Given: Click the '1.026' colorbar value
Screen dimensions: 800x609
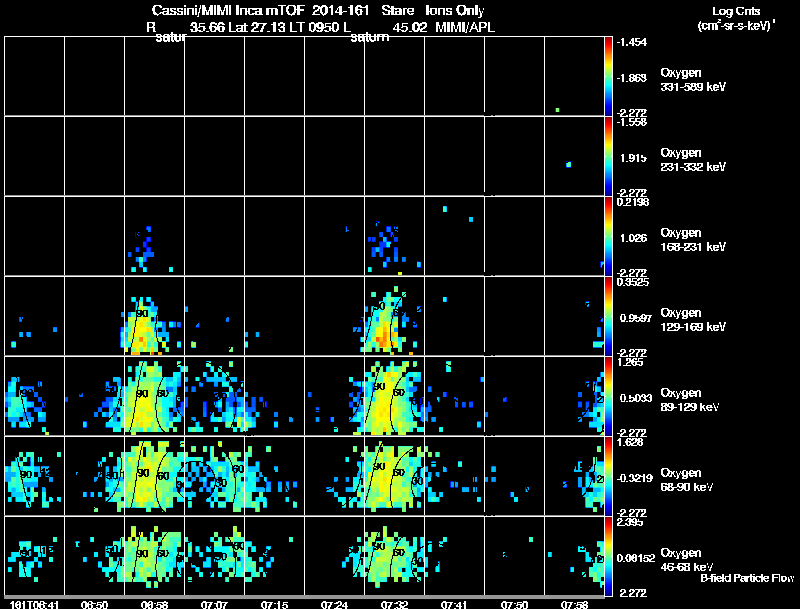Looking at the screenshot, I should 633,238.
